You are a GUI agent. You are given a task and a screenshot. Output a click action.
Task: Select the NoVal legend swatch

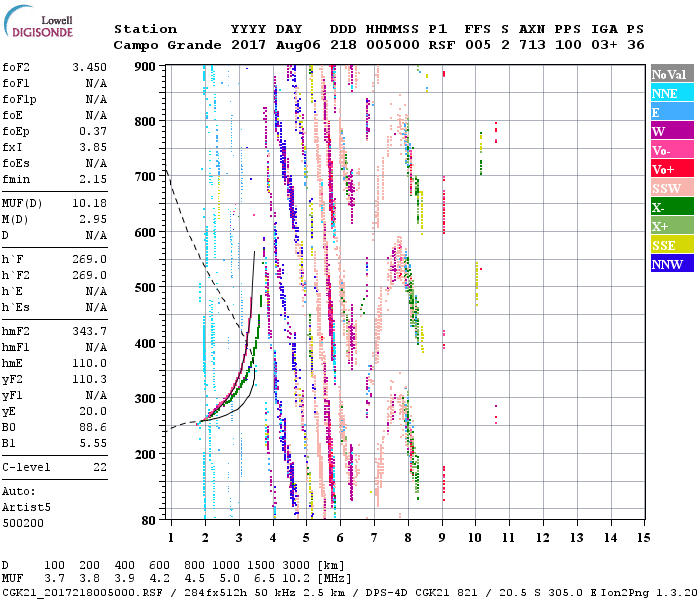[671, 74]
